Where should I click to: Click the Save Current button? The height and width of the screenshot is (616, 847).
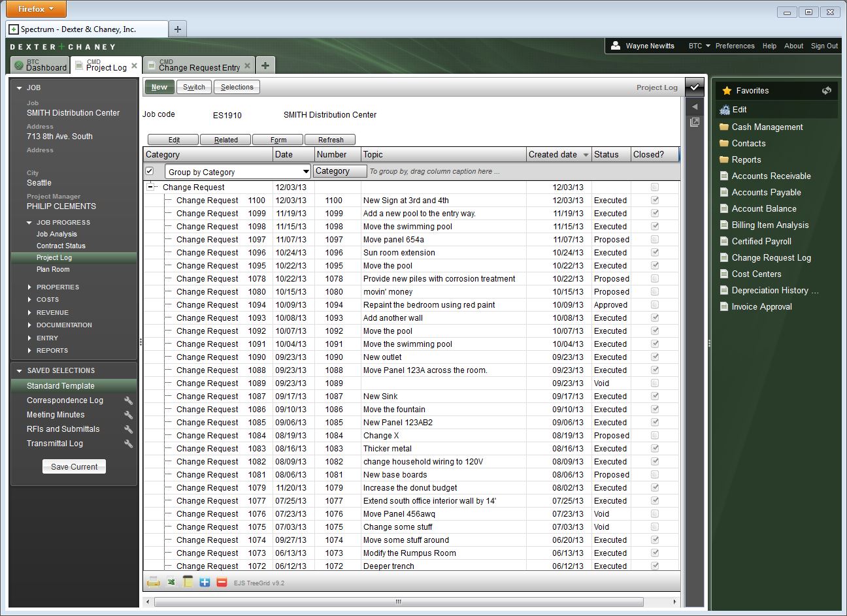pos(74,466)
